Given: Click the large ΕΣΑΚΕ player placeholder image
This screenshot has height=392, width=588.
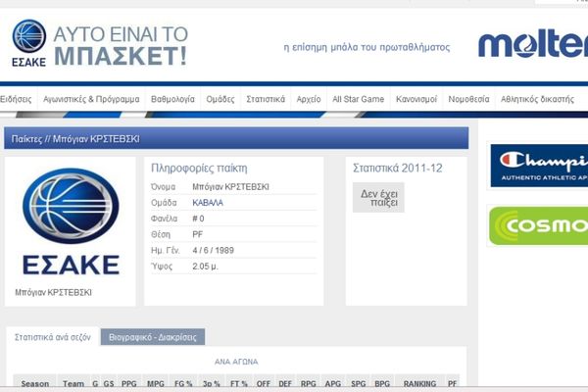Looking at the screenshot, I should click(71, 221).
